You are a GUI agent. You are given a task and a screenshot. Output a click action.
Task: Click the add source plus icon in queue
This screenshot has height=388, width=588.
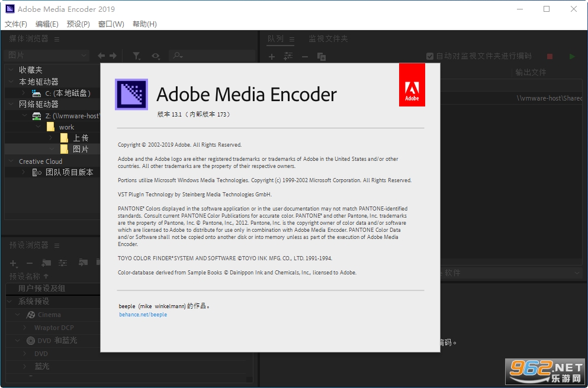[272, 57]
